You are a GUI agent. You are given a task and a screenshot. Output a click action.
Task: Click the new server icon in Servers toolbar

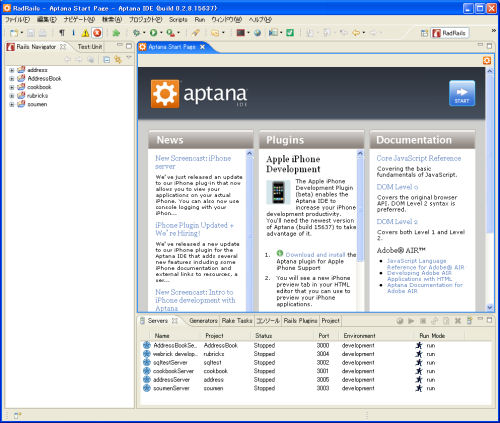[469, 321]
